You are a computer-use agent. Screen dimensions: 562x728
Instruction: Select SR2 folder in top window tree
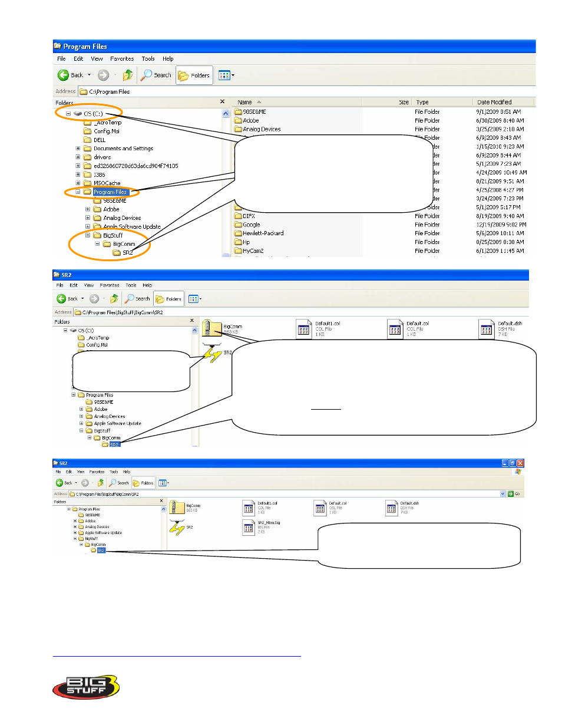pyautogui.click(x=123, y=252)
